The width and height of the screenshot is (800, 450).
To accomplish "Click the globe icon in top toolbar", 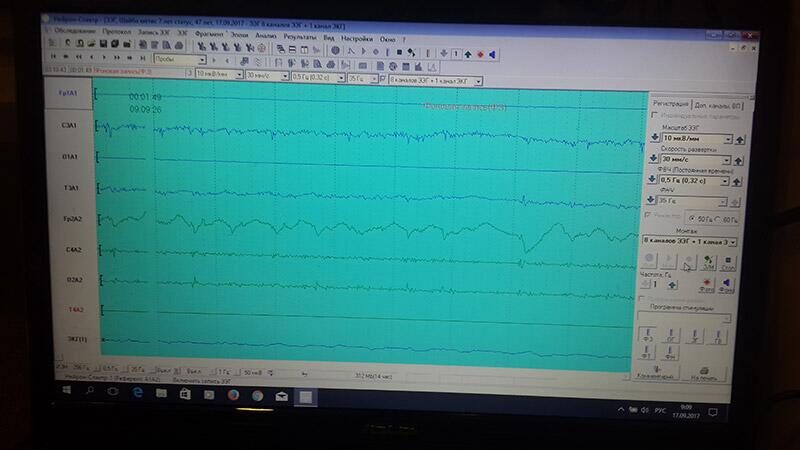I will tap(335, 50).
